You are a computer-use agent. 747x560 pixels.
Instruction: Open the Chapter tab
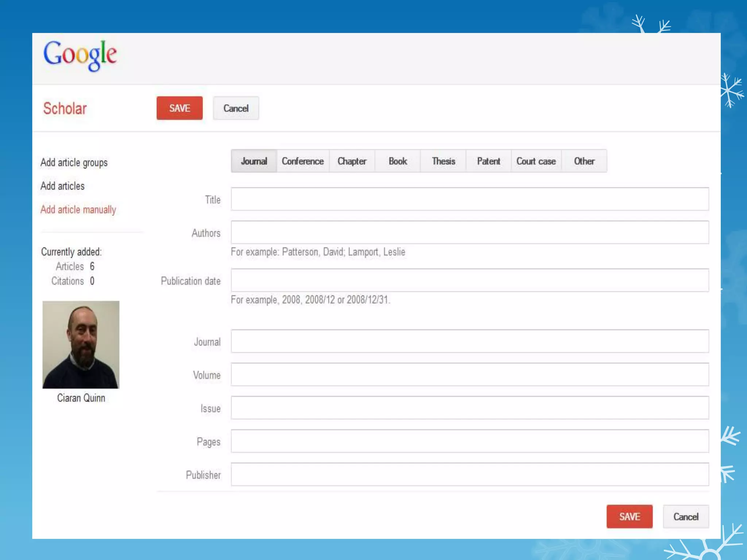352,161
